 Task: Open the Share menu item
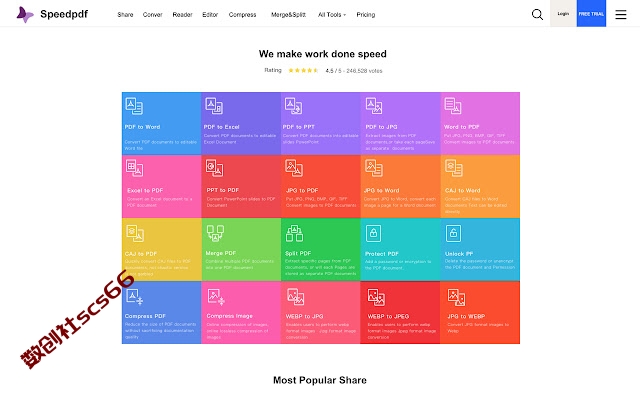click(125, 15)
